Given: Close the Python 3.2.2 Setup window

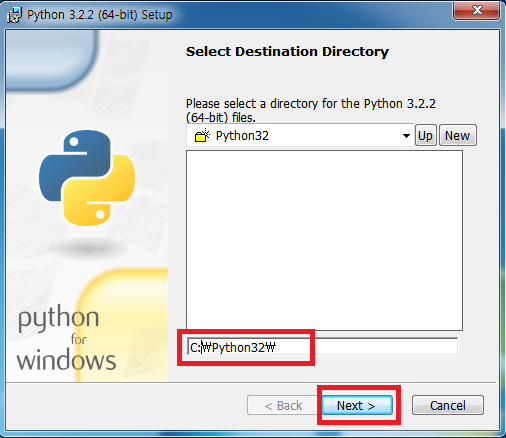Looking at the screenshot, I should point(477,11).
